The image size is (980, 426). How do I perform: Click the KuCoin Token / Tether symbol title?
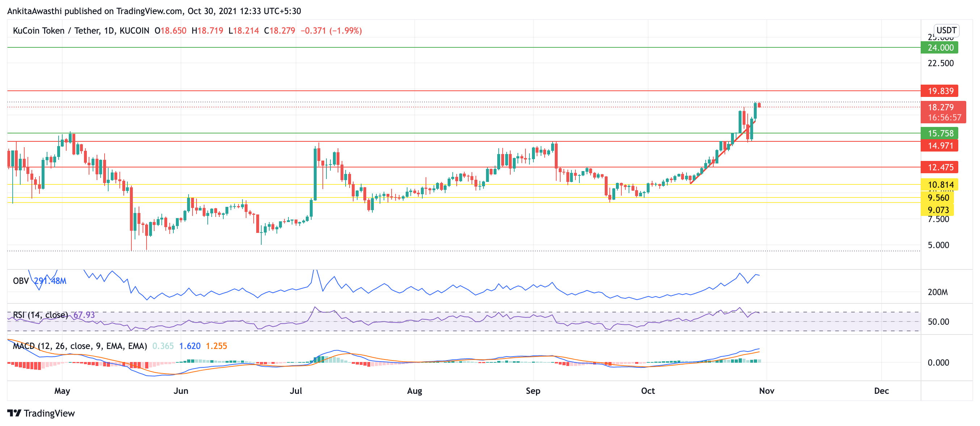tap(81, 31)
